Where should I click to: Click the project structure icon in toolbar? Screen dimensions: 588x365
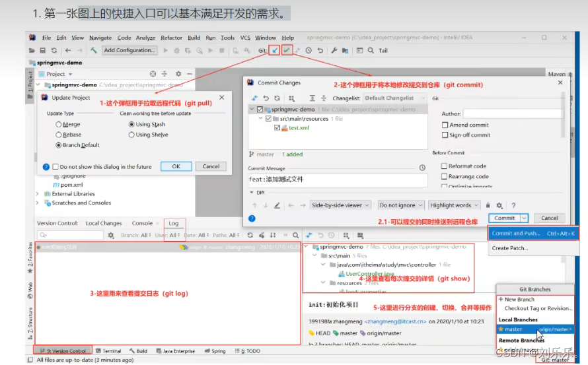(345, 50)
